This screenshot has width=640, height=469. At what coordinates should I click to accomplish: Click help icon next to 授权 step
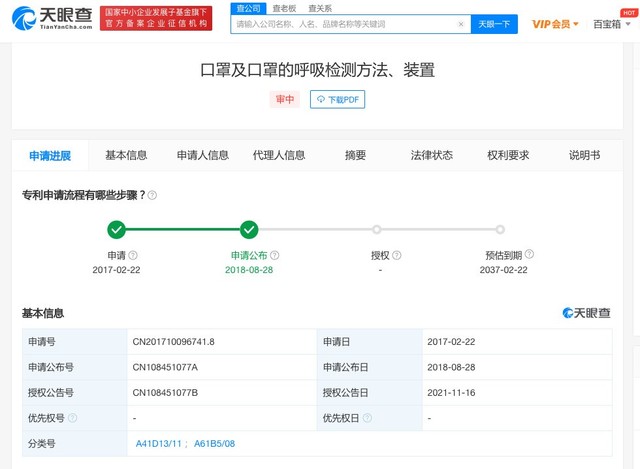pyautogui.click(x=397, y=255)
